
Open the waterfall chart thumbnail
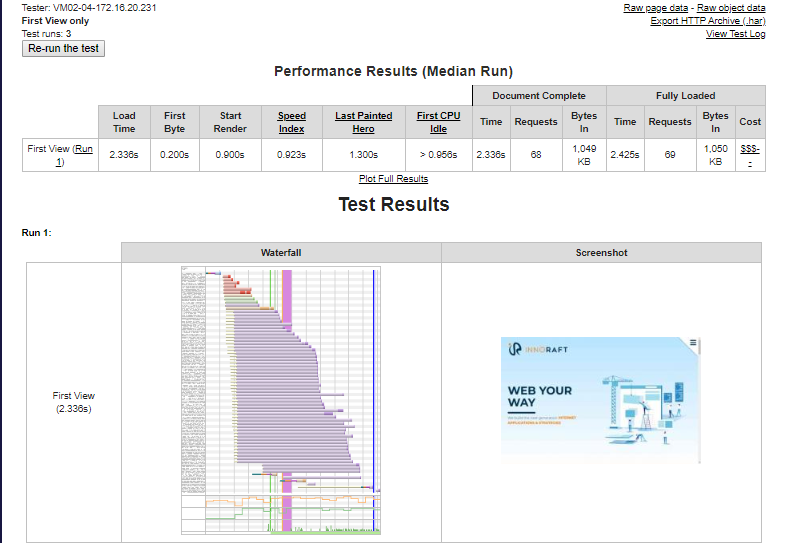coord(281,400)
